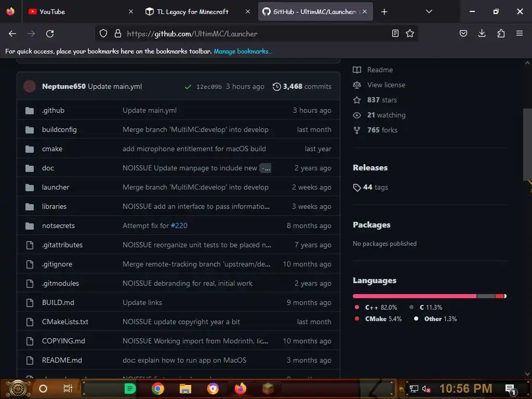This screenshot has height=399, width=532.
Task: Open the .github folder
Action: [x=54, y=110]
